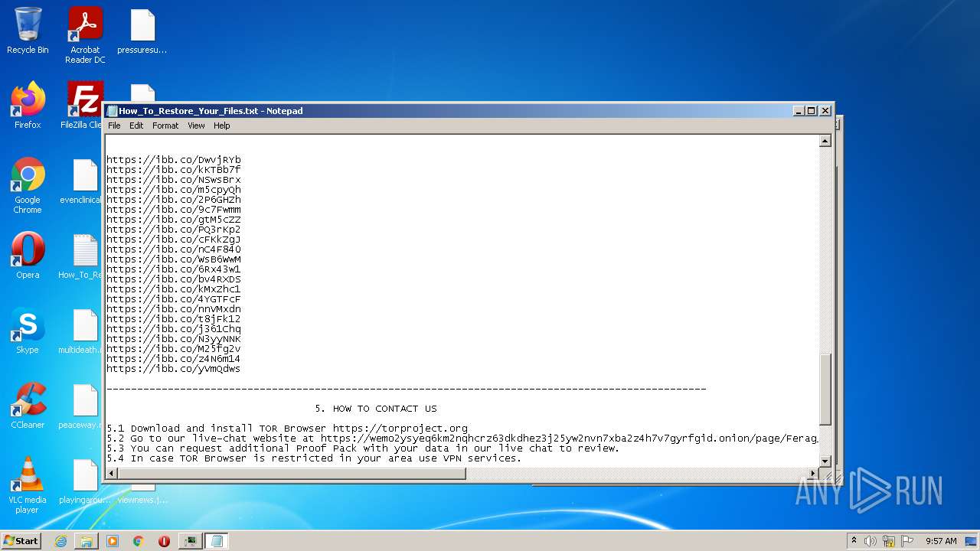Select the How_To_Re... text file on the desktop
The width and height of the screenshot is (980, 551).
[x=85, y=256]
